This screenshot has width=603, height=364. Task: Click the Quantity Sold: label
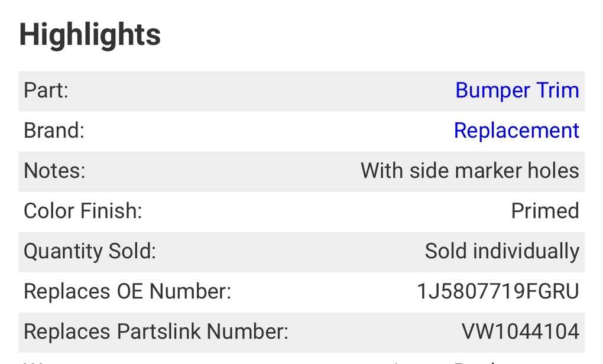click(x=89, y=251)
